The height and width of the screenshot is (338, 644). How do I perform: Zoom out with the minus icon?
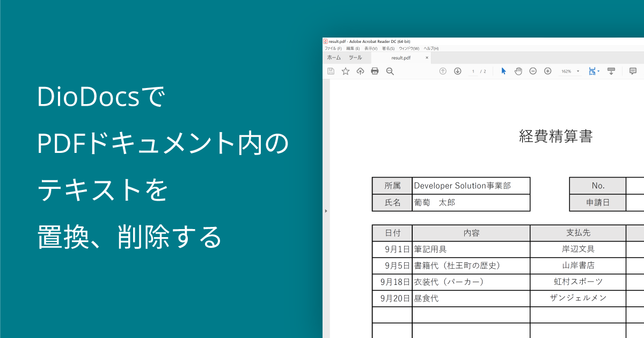[x=533, y=71]
